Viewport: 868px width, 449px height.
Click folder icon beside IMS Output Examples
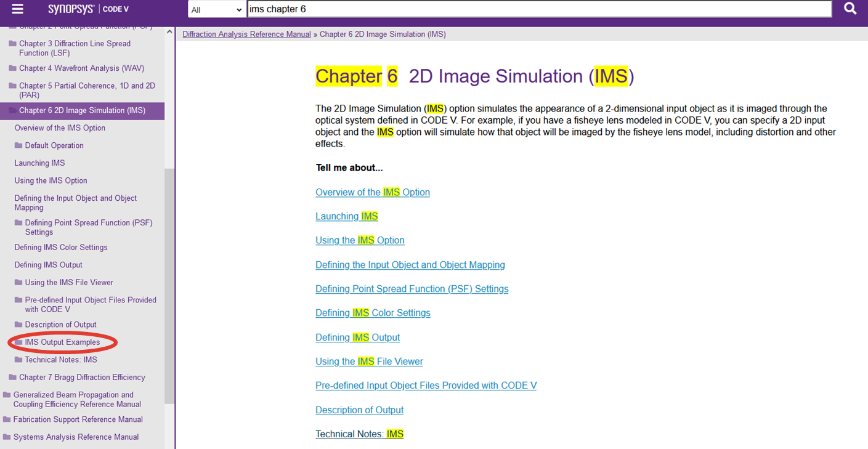[x=18, y=342]
